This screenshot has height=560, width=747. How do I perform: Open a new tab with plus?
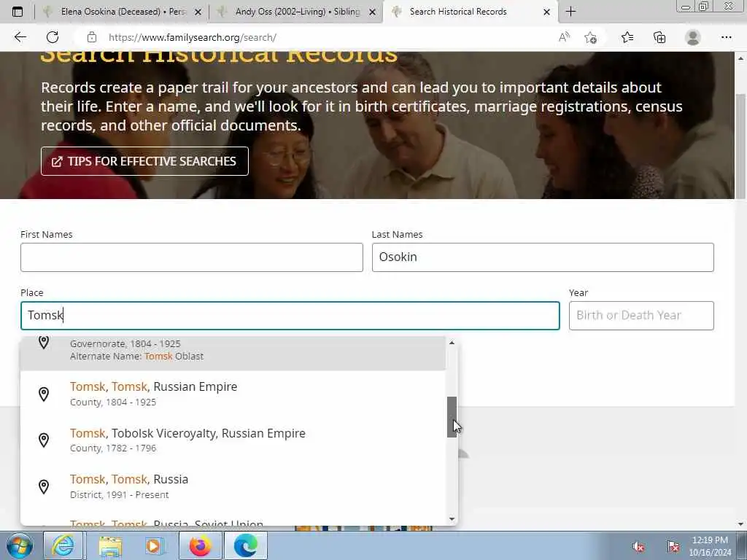(570, 12)
